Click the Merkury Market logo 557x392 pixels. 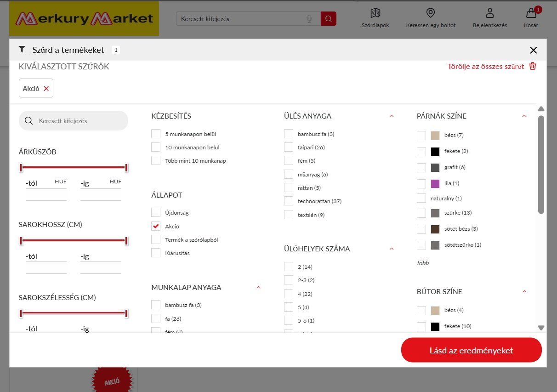[84, 19]
